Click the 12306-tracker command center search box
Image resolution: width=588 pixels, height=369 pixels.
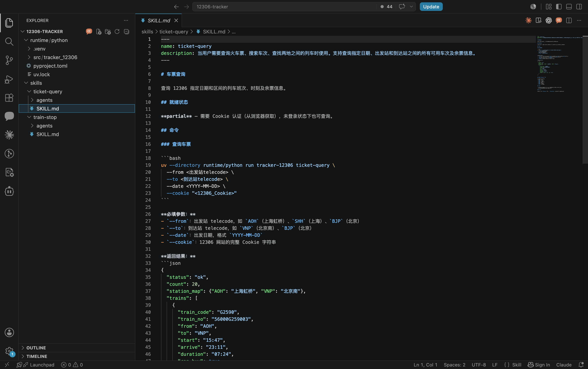(x=284, y=7)
